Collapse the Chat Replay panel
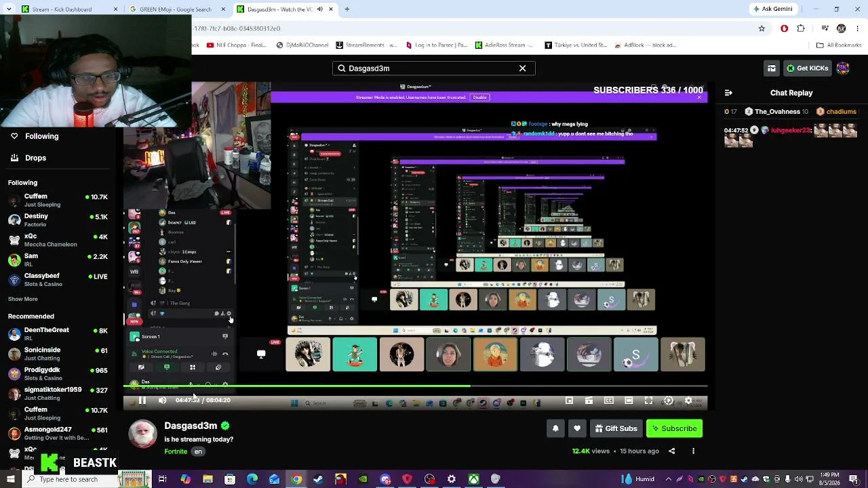Screen dimensions: 868x488 point(728,93)
